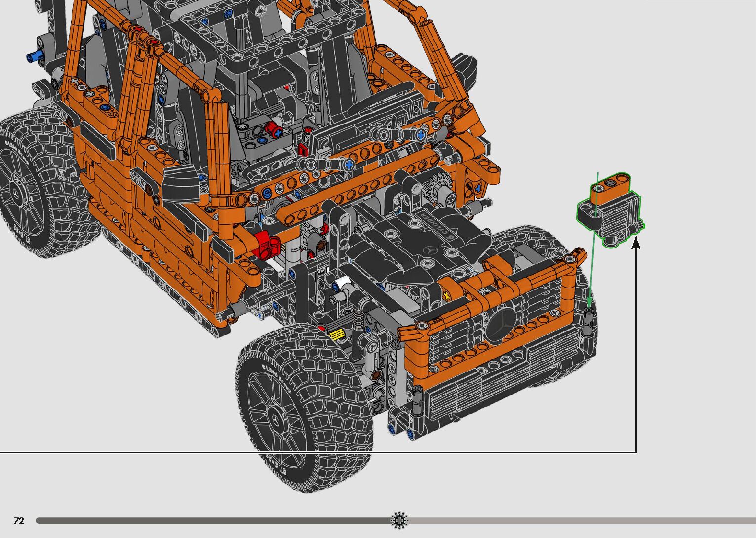Click the dark completed section of progress bar
The height and width of the screenshot is (538, 756).
[212, 520]
